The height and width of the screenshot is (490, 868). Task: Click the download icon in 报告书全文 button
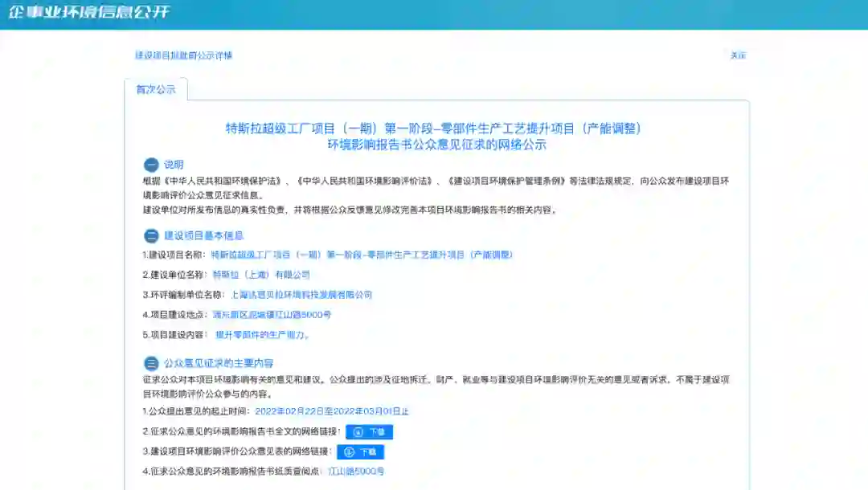[x=358, y=432]
